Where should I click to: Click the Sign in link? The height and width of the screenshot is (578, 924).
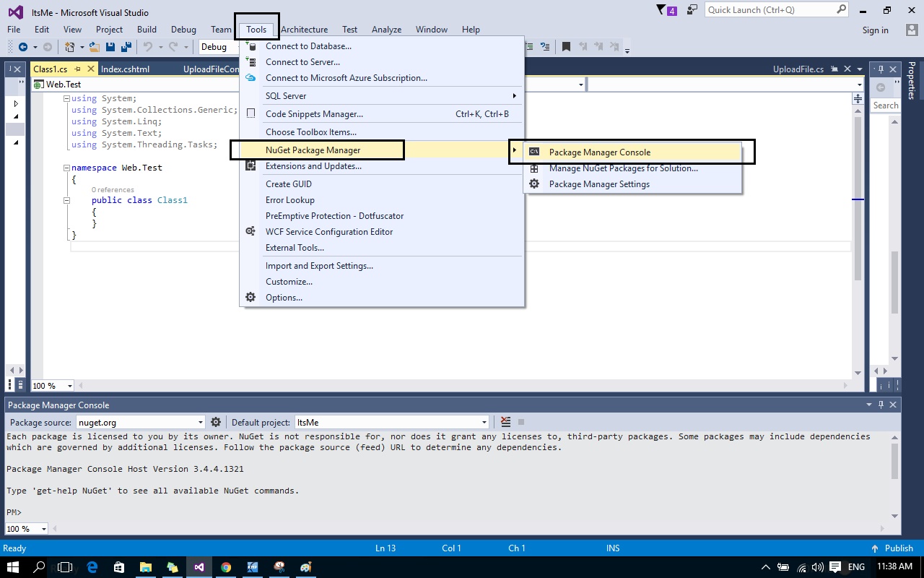(875, 30)
